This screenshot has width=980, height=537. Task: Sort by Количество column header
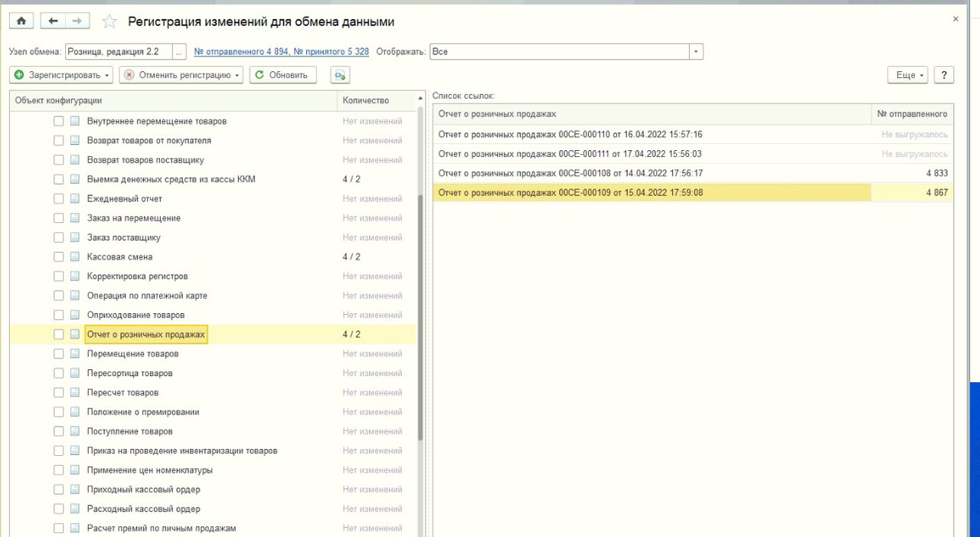[x=376, y=100]
